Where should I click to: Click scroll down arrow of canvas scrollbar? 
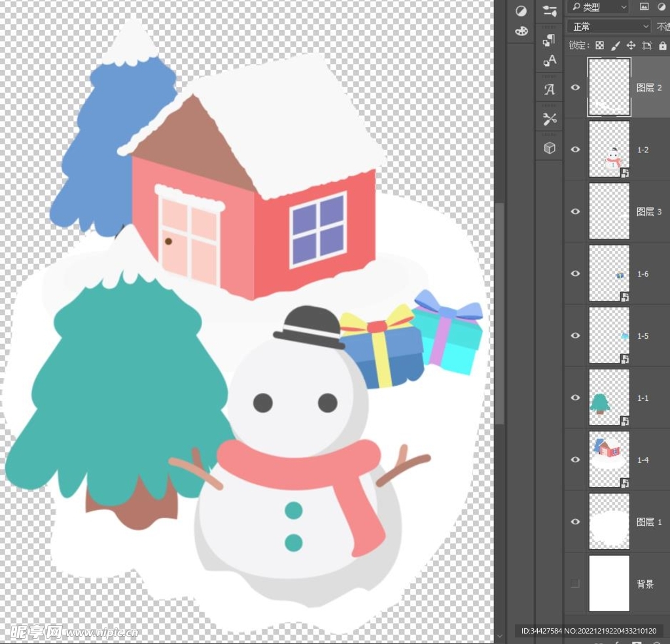pos(500,636)
